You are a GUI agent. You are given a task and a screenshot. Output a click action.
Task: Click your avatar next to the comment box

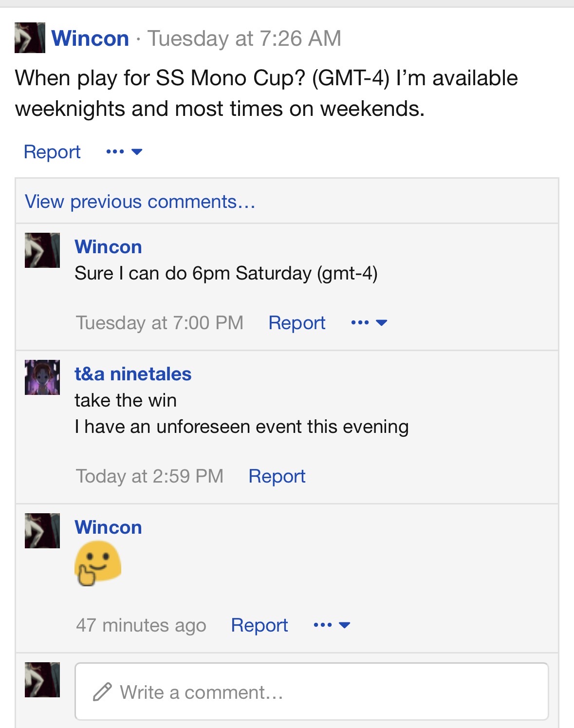(x=42, y=680)
